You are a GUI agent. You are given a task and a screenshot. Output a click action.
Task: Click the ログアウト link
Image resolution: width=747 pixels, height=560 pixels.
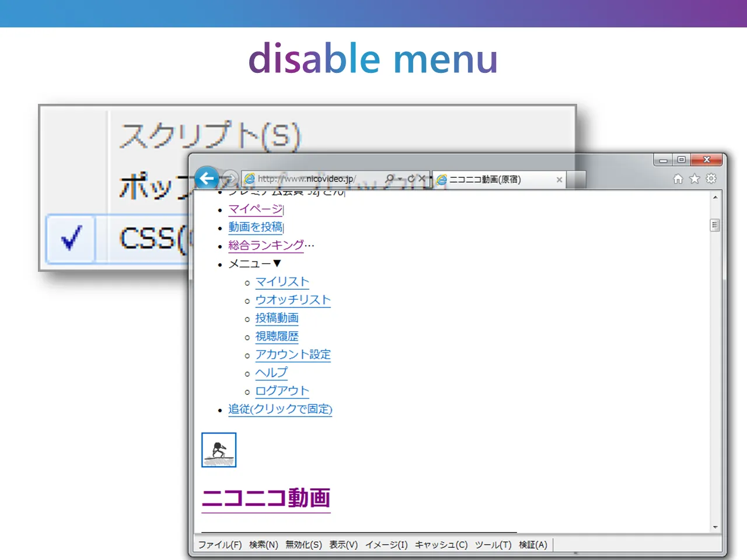(282, 391)
